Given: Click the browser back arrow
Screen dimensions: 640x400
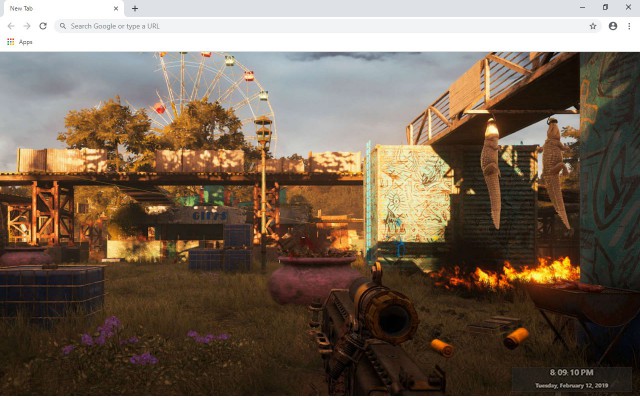Looking at the screenshot, I should pos(11,26).
